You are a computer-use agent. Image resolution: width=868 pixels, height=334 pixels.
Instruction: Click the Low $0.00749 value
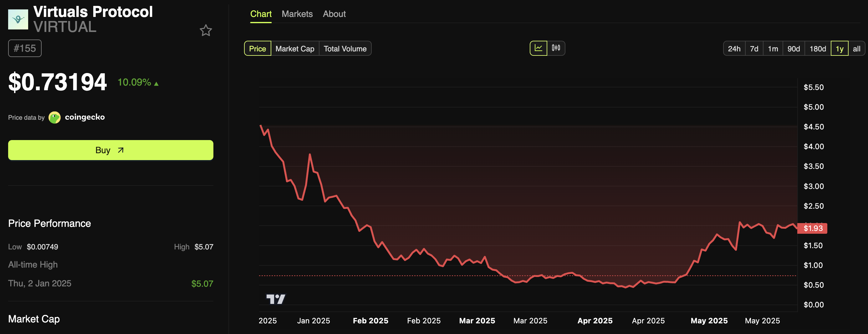[x=43, y=247]
